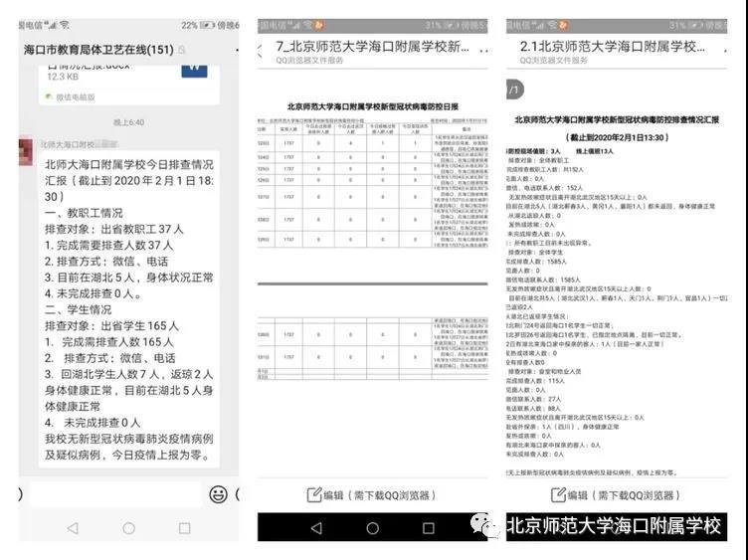Click Wi-Fi icon in left phone status bar
The height and width of the screenshot is (560, 748).
coord(65,25)
